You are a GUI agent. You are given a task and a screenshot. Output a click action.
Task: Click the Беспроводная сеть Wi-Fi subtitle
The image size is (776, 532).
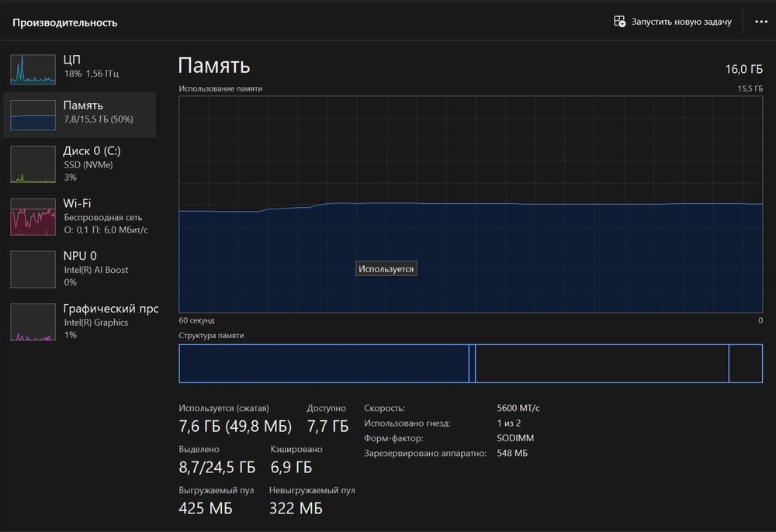point(103,218)
